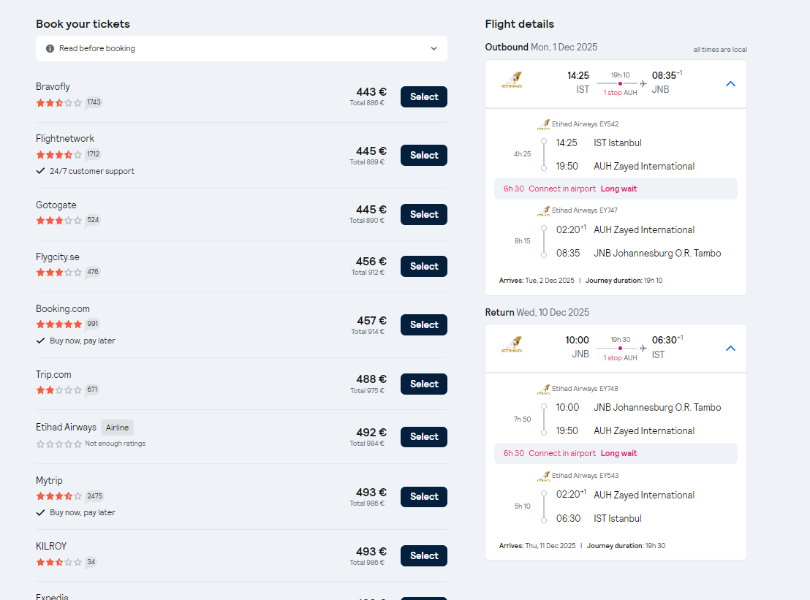
Task: Click the Mytrip provider name
Action: [49, 480]
